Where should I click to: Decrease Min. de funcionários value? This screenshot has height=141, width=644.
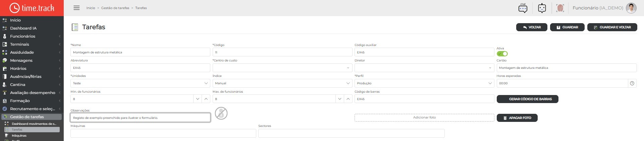pos(198,99)
